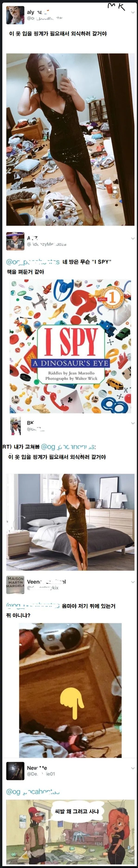This screenshot has height=868, width=138.
Task: Expand options chevron on New Me tweet
Action: [x=133, y=768]
